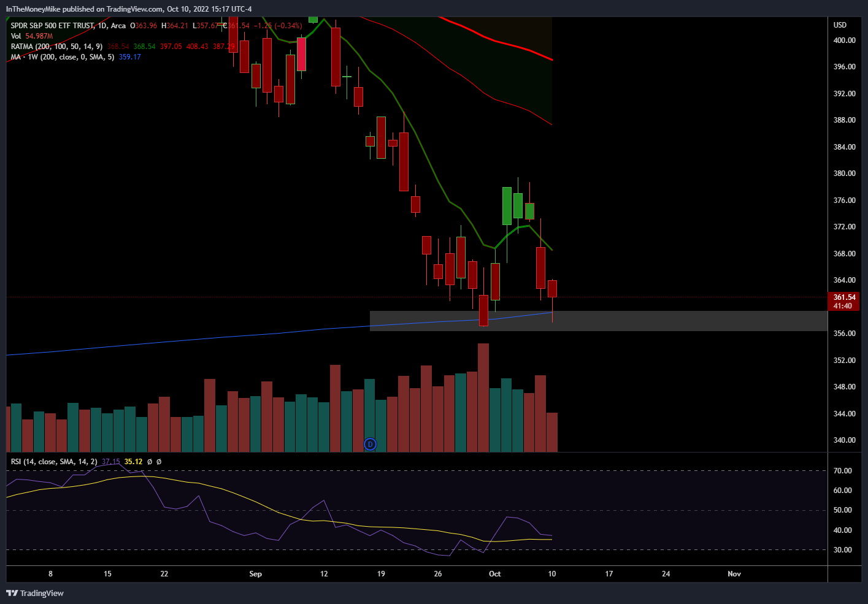Viewport: 868px width, 604px height.
Task: Select the MA 1W (200, close, 0, SMA, 5) legend
Action: [63, 57]
